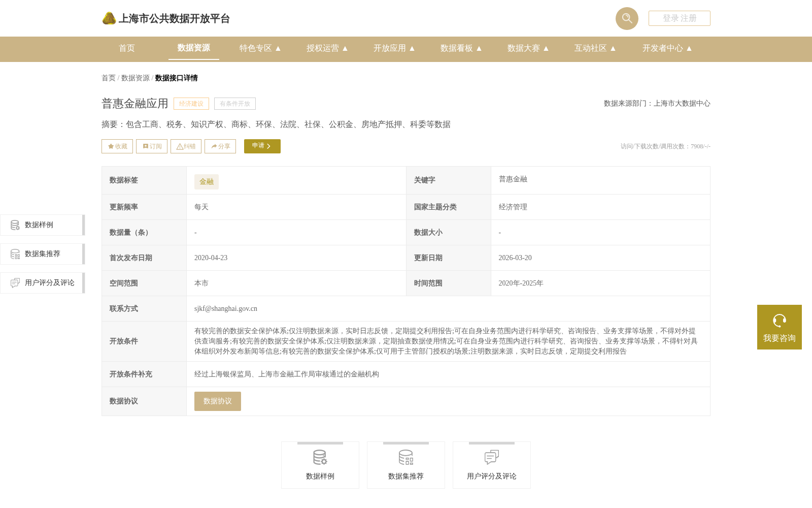Viewport: 812px width, 508px height.
Task: Click the first publish date 2020-04-23
Action: (211, 258)
